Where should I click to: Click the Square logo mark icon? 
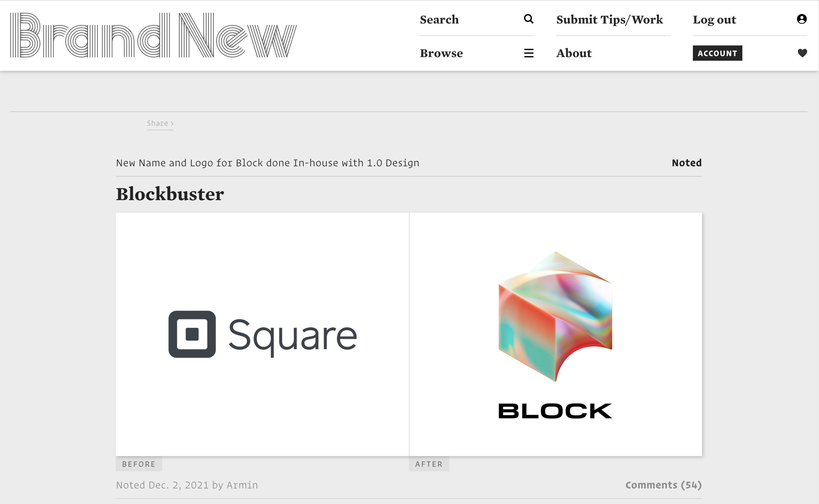coord(192,334)
